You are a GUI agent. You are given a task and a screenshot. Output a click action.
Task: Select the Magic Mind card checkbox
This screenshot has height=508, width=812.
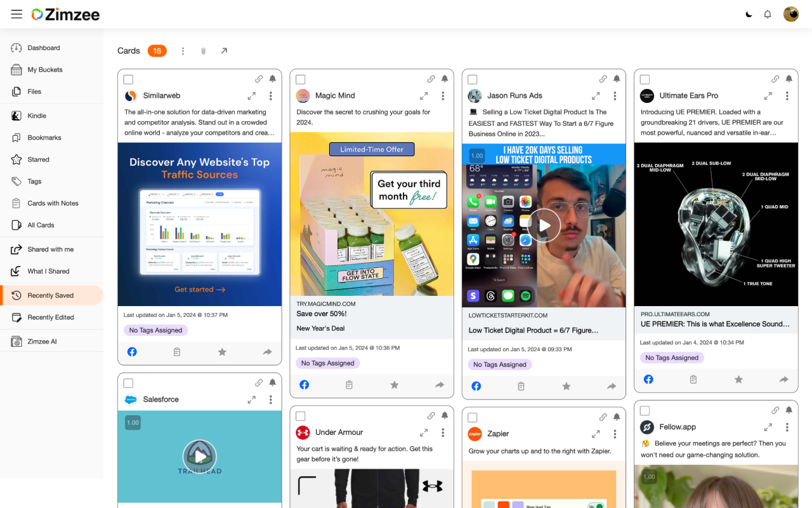point(301,79)
